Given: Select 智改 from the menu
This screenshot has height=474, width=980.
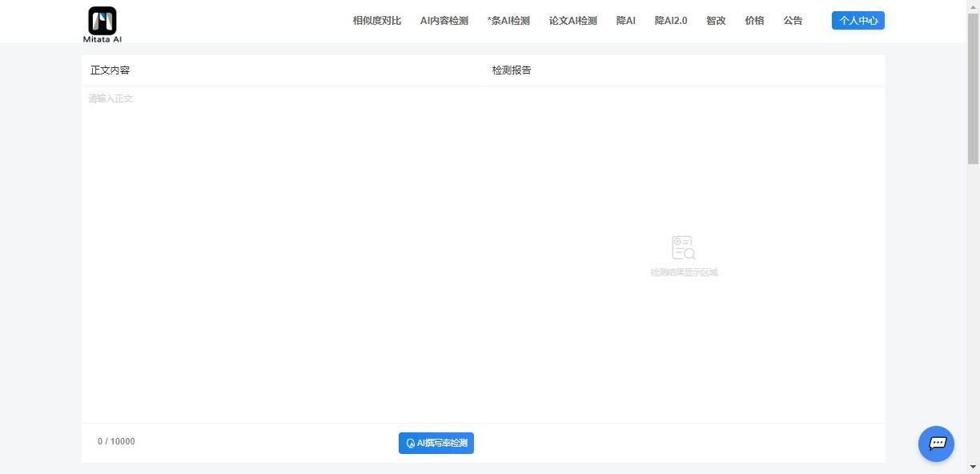Looking at the screenshot, I should point(715,20).
